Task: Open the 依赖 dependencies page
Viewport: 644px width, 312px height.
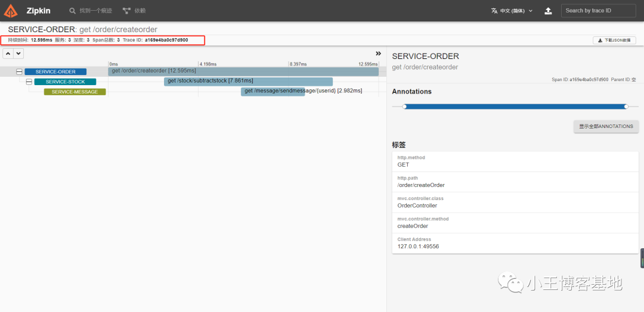Action: click(134, 11)
